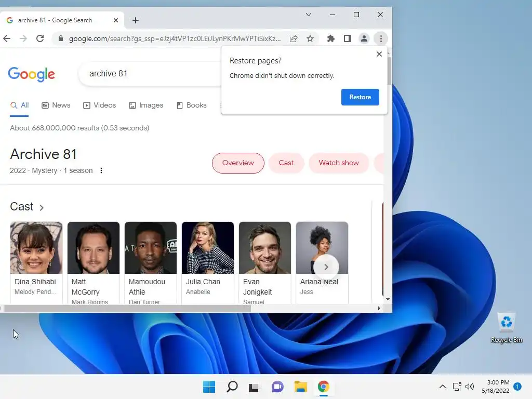This screenshot has height=399, width=532.
Task: Open Mamoudou Athie cast photo
Action: (x=151, y=248)
